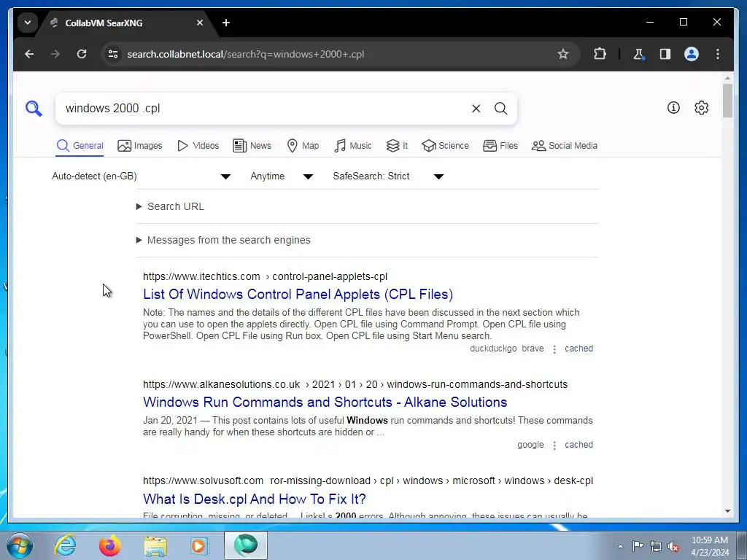Submit search with magnifier button
The height and width of the screenshot is (560, 747).
tap(500, 109)
